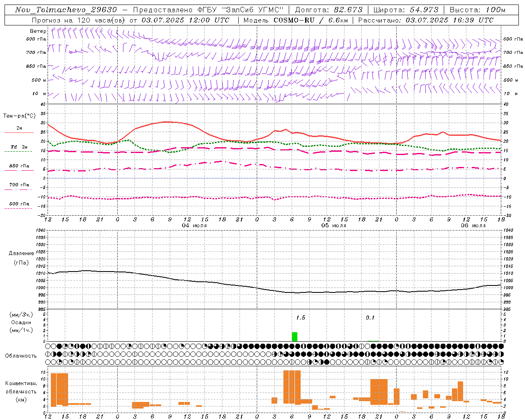Click the Конвективн. label
The width and height of the screenshot is (525, 420).
click(x=21, y=383)
